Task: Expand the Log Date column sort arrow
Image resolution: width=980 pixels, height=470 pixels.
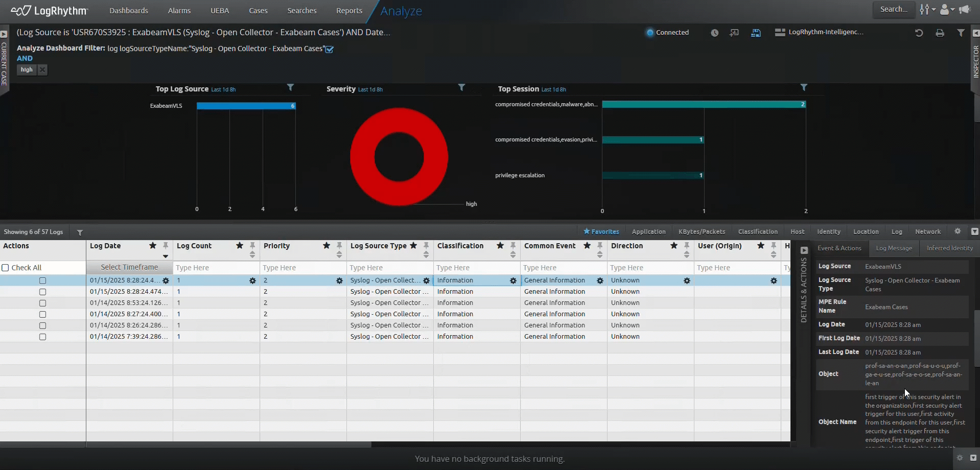Action: (x=166, y=256)
